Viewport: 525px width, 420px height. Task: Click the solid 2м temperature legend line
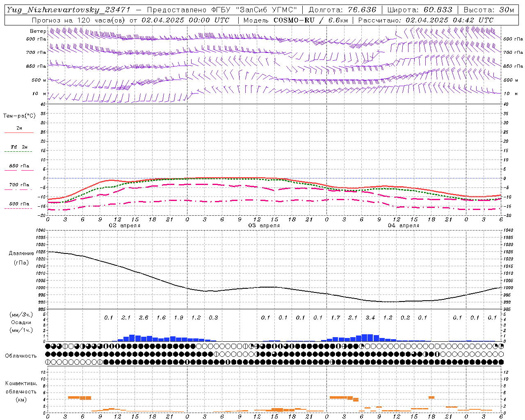19,132
